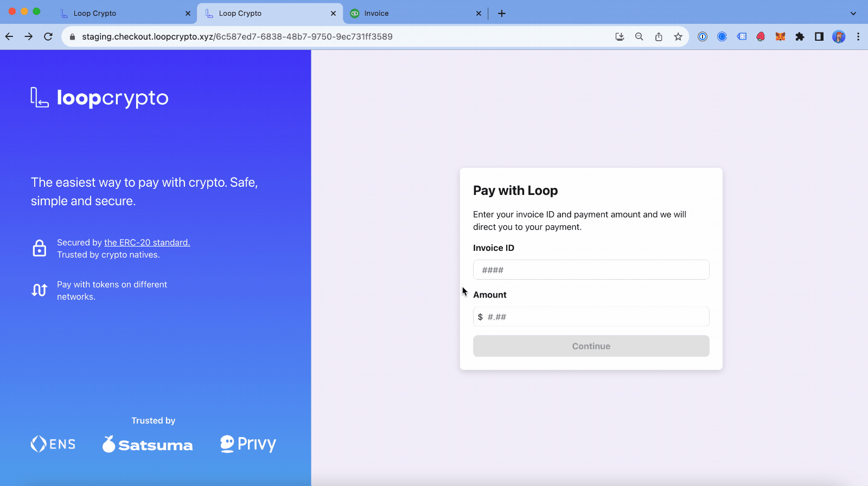Close the Invoice tab

(478, 13)
